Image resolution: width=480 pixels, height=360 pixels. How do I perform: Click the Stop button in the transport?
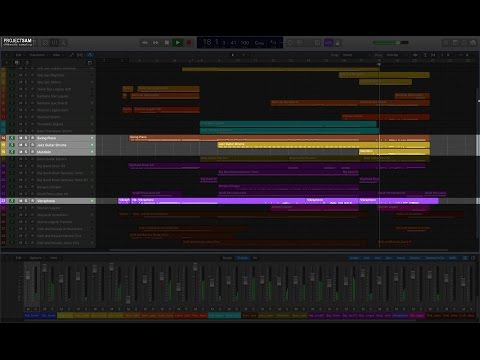tap(167, 43)
